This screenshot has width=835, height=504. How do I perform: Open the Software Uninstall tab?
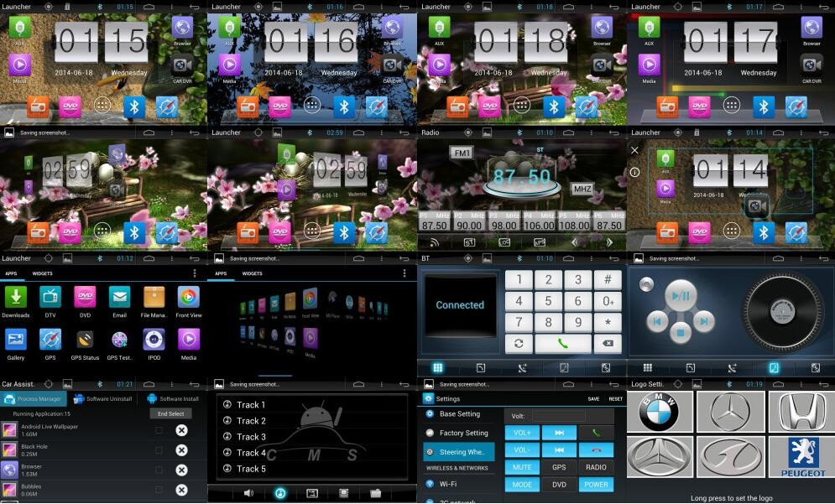(104, 399)
